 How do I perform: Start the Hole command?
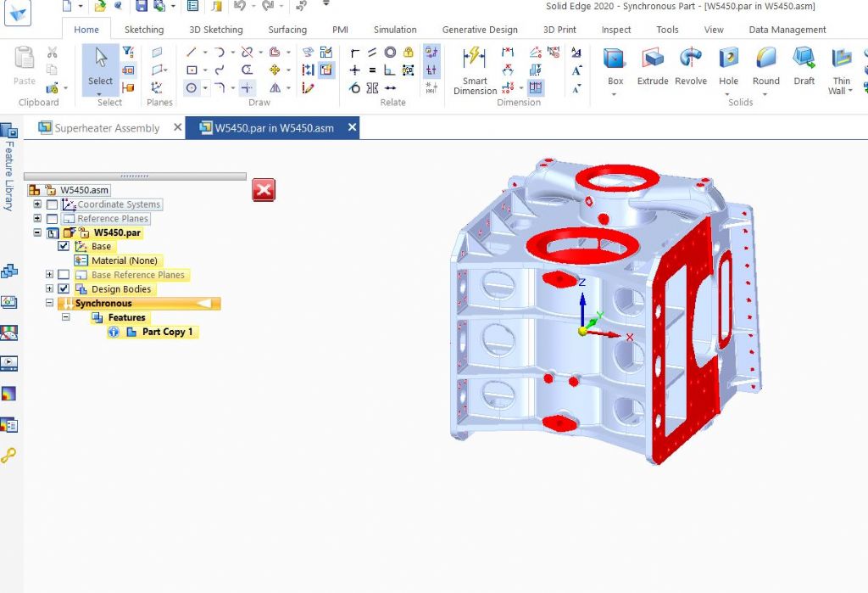pyautogui.click(x=728, y=66)
